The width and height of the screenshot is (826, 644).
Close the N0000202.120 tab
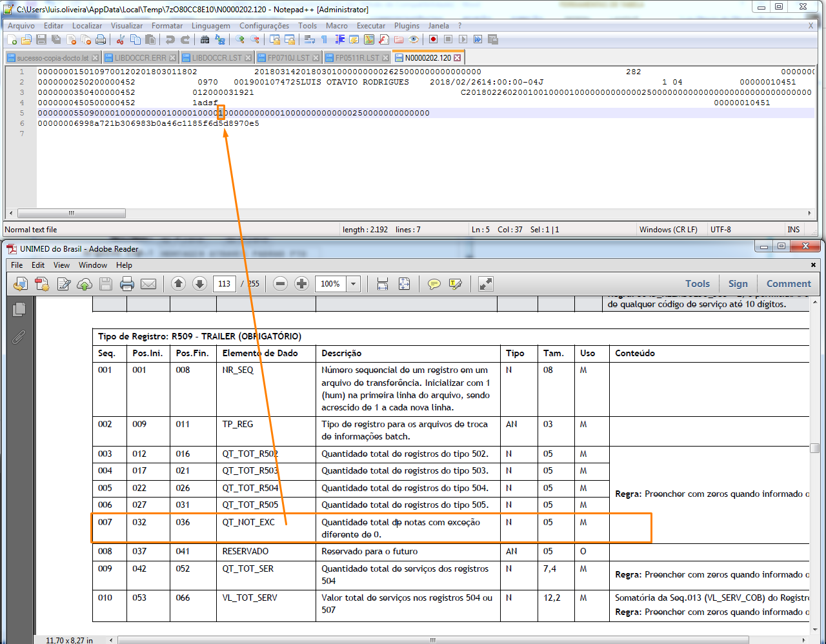(x=457, y=58)
